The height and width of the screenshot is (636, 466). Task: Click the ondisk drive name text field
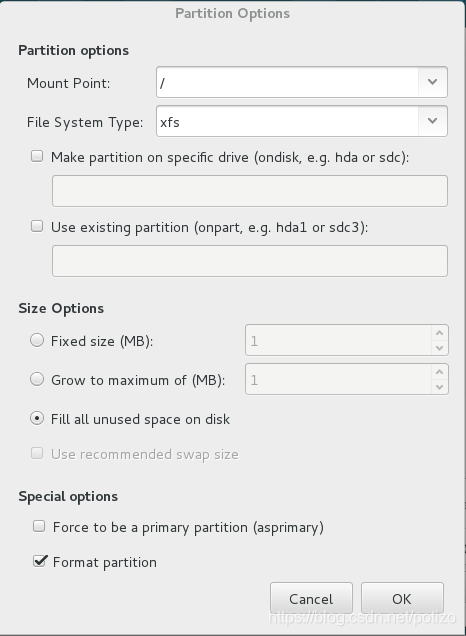pyautogui.click(x=250, y=191)
